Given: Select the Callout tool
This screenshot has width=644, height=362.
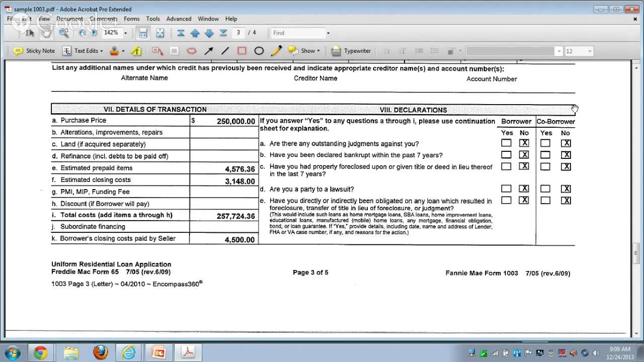Looking at the screenshot, I should [157, 51].
